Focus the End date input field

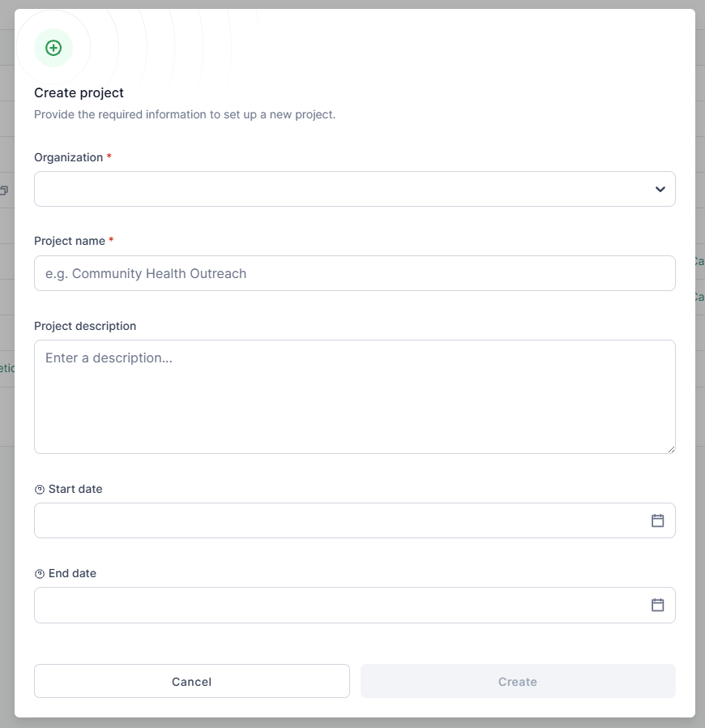(x=340, y=605)
